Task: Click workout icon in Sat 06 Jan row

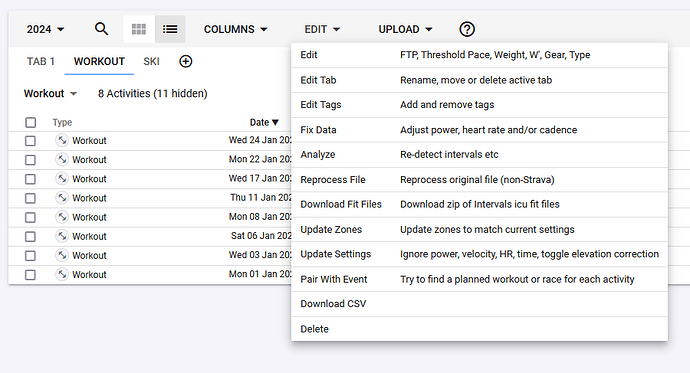Action: pyautogui.click(x=62, y=236)
